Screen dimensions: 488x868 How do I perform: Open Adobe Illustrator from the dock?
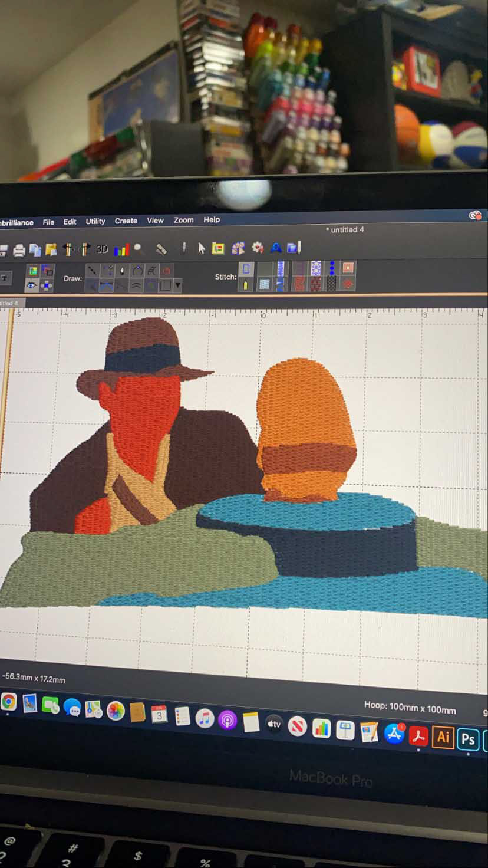(443, 737)
